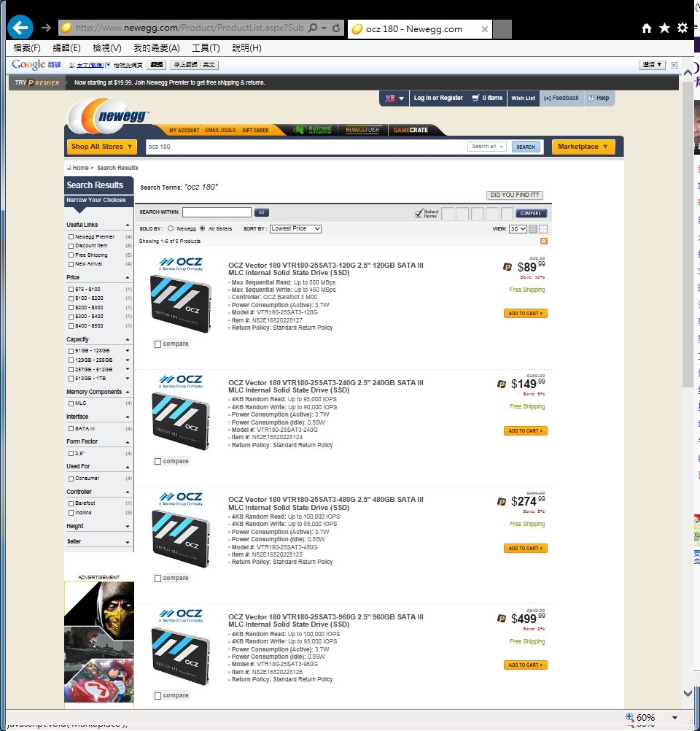Select the Newegg seller radio button
Screen dimensions: 700x731
171,229
